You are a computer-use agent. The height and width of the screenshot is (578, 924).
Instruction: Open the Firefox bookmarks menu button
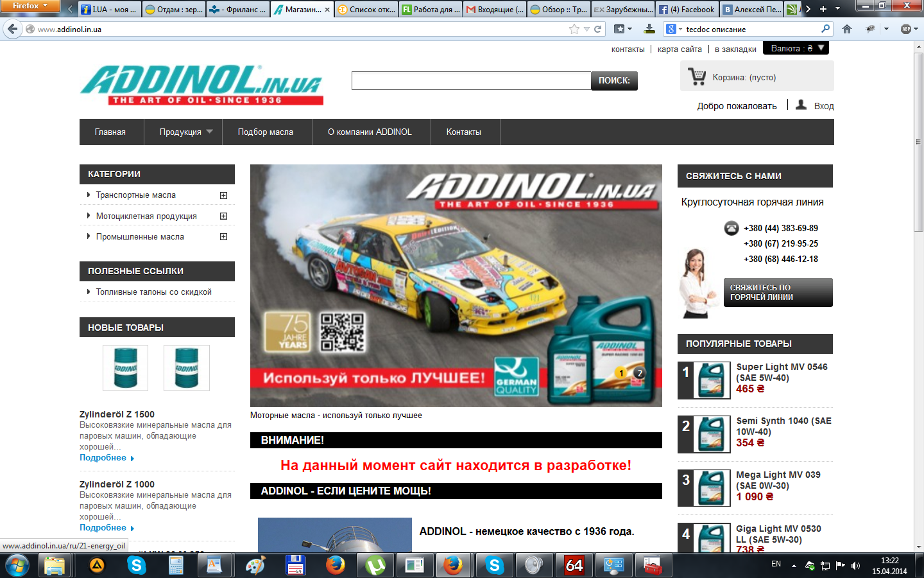pos(623,29)
